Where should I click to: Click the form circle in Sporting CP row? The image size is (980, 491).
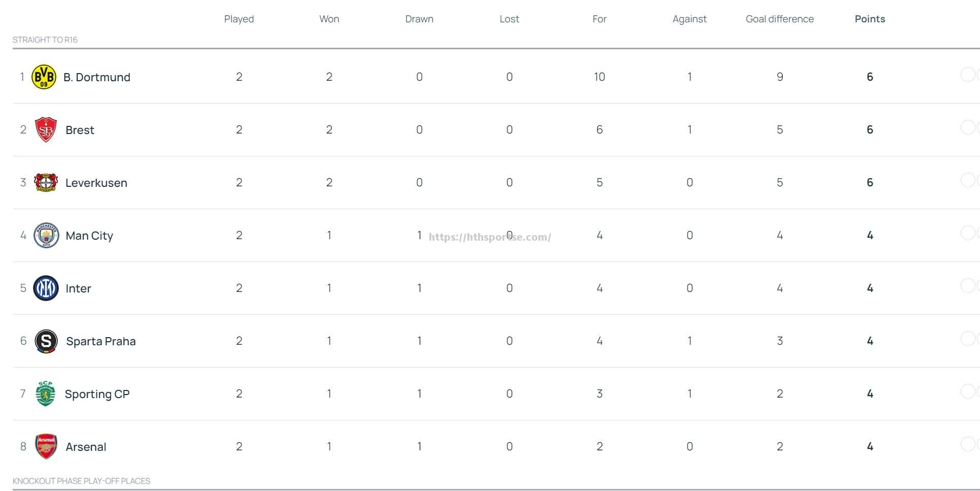click(x=968, y=391)
